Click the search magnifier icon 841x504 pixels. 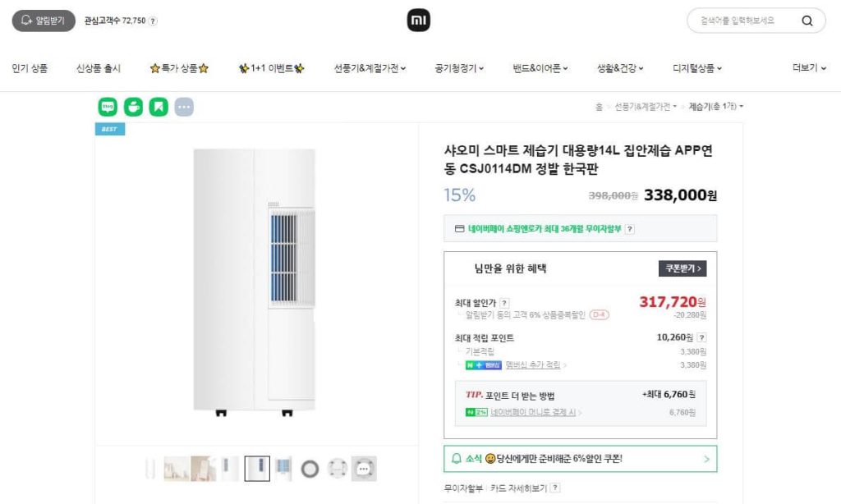807,21
